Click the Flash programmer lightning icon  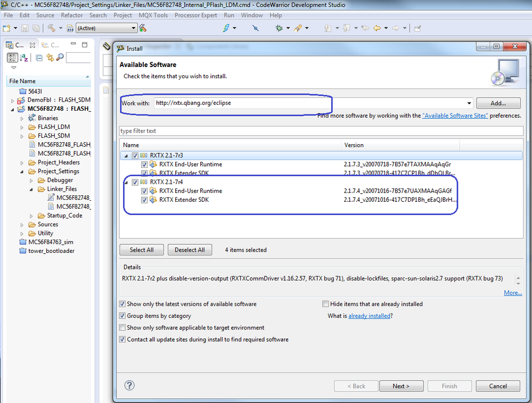coord(226,28)
